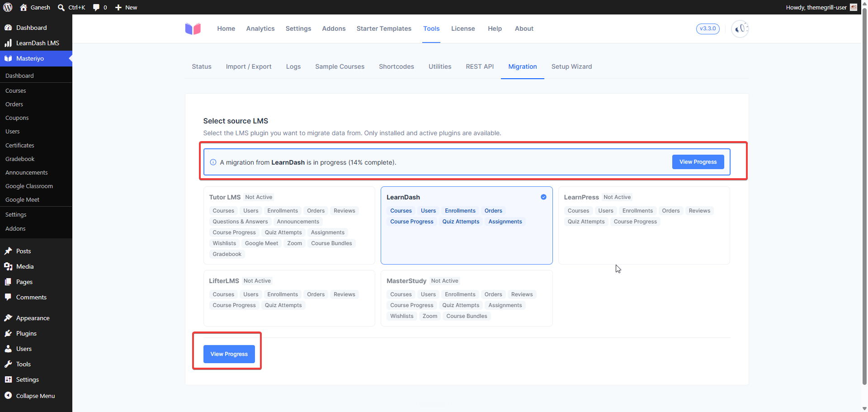The image size is (868, 412).
Task: Select the LearnPress source card
Action: [644, 225]
